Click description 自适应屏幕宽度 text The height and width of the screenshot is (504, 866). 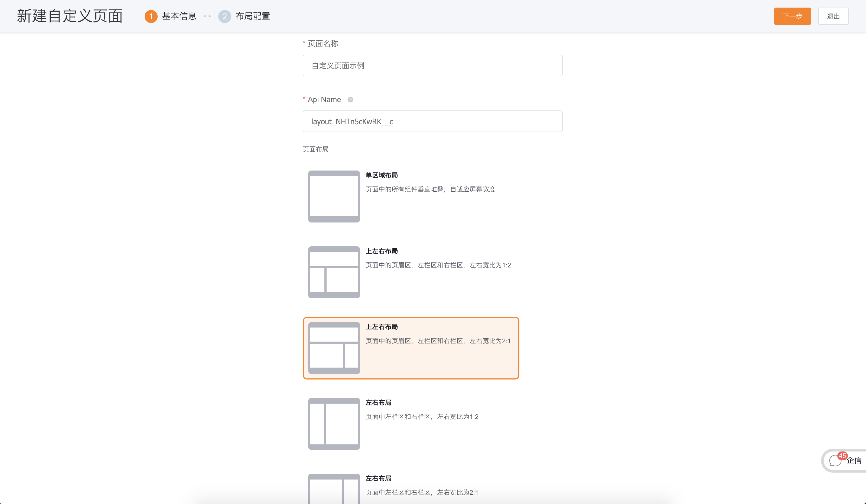click(x=473, y=189)
